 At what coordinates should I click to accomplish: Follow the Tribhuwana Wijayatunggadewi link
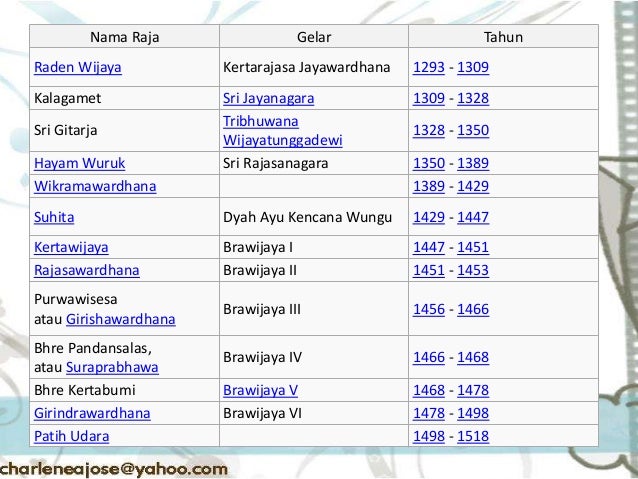(283, 131)
